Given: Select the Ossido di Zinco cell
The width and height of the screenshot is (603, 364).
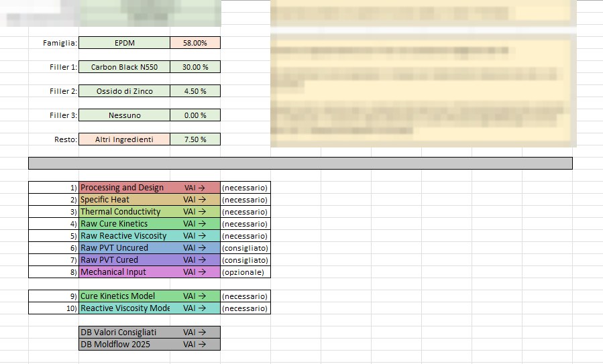Looking at the screenshot, I should click(124, 91).
